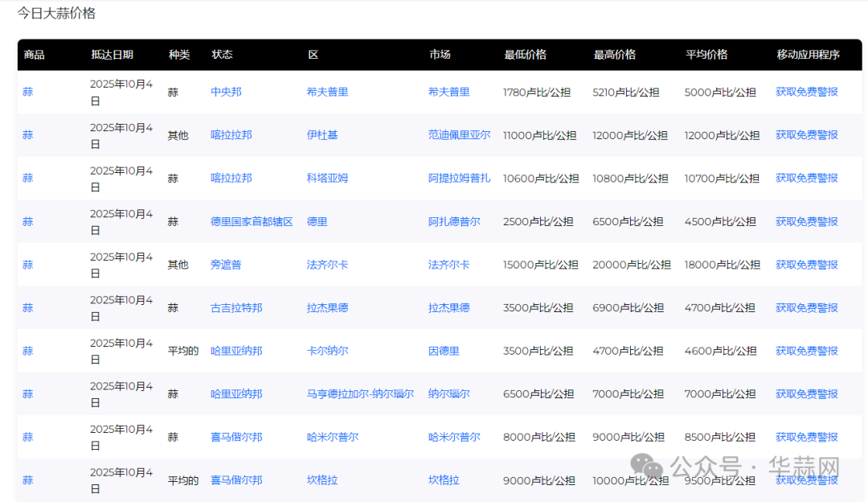Screen dimensions: 868x502
Task: Open the 科塔亚姆 district link
Action: pos(327,179)
